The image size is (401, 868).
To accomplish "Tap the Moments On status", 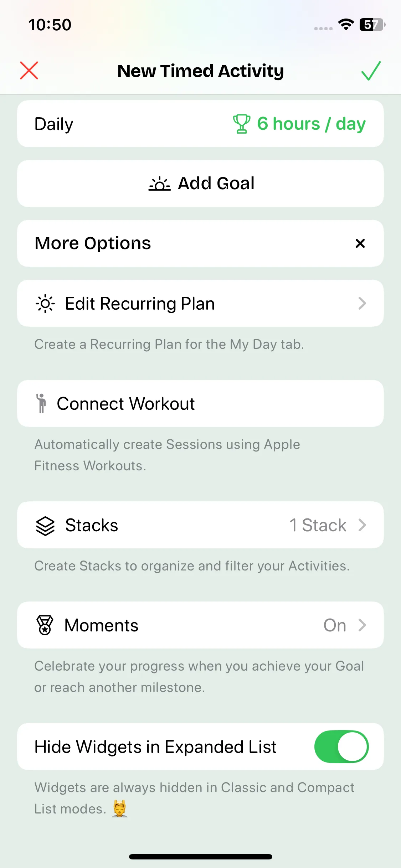I will (334, 625).
